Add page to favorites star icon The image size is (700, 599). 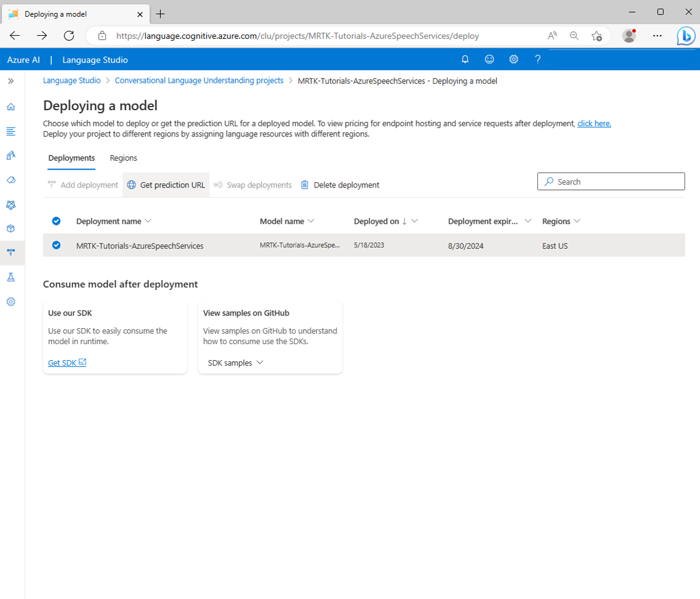(x=596, y=36)
